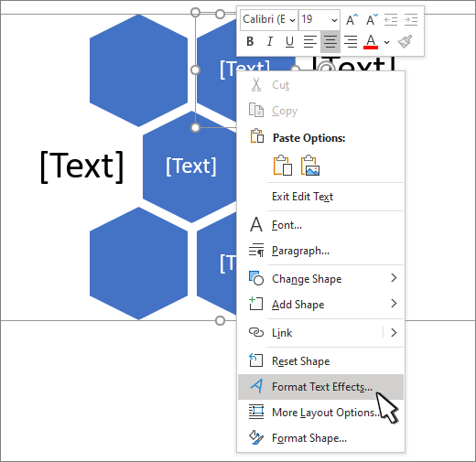The image size is (476, 462).
Task: Choose Copy from context menu
Action: click(x=320, y=111)
